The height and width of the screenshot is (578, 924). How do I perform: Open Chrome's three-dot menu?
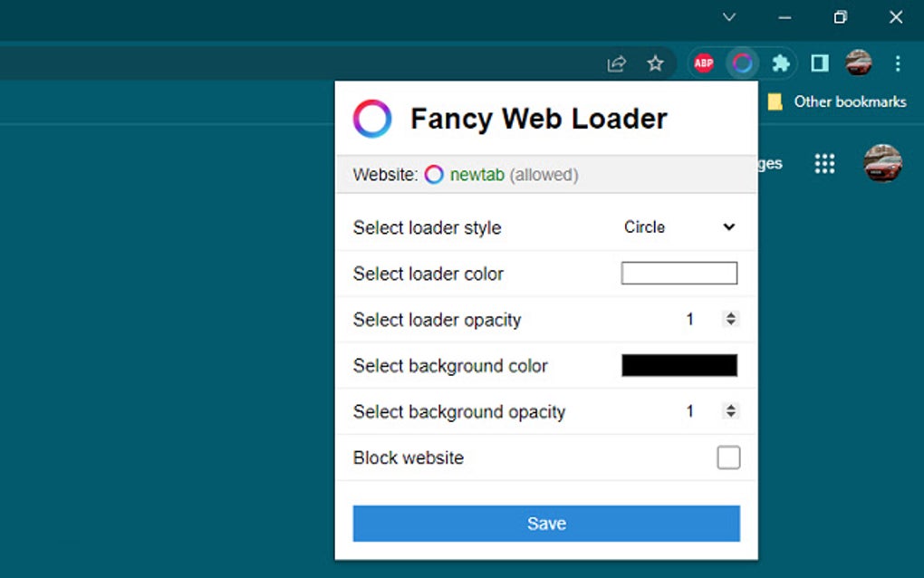[x=898, y=63]
